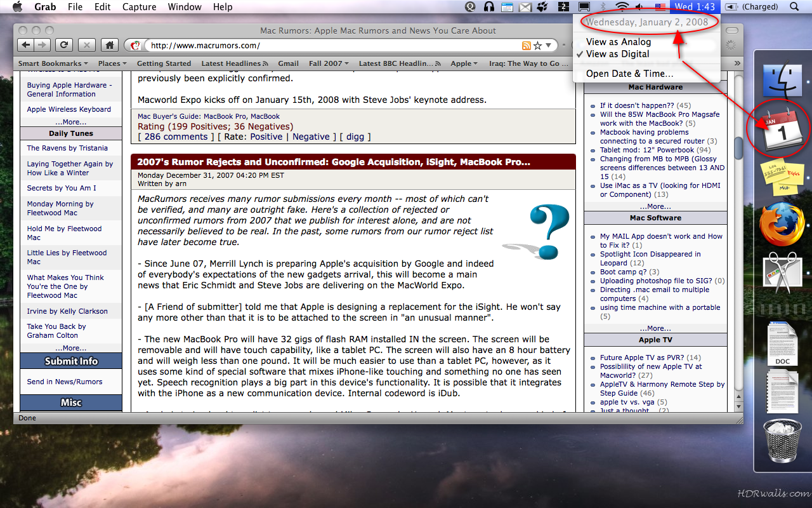The width and height of the screenshot is (812, 508).
Task: Click the forward navigation arrow
Action: (x=42, y=45)
